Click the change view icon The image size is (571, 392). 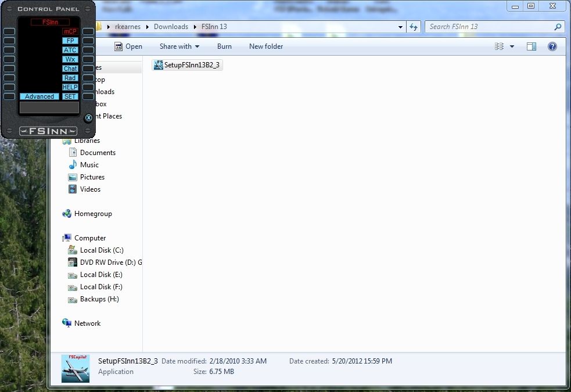coord(499,46)
